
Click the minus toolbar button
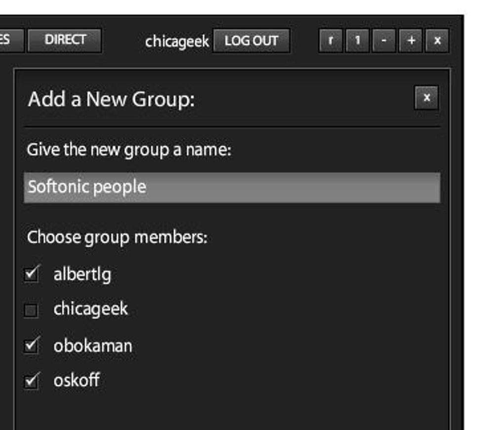tap(384, 41)
